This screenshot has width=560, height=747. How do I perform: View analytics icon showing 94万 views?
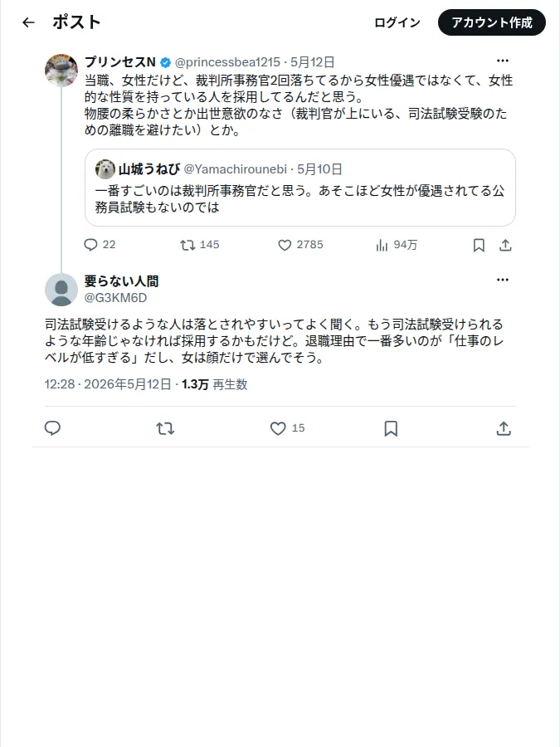[x=382, y=245]
